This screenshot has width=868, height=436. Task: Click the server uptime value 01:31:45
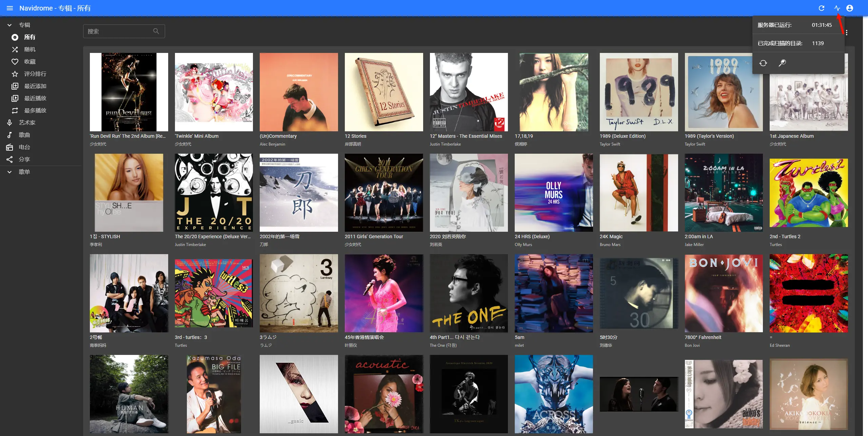(x=822, y=25)
